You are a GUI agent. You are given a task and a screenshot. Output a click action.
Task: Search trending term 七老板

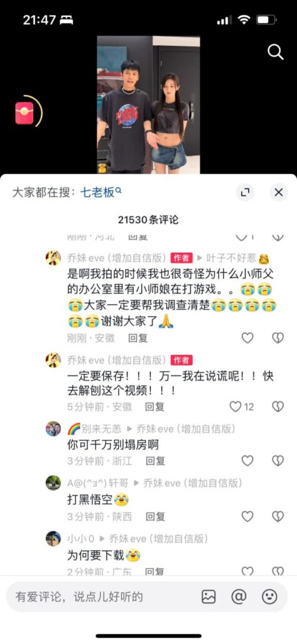101,192
